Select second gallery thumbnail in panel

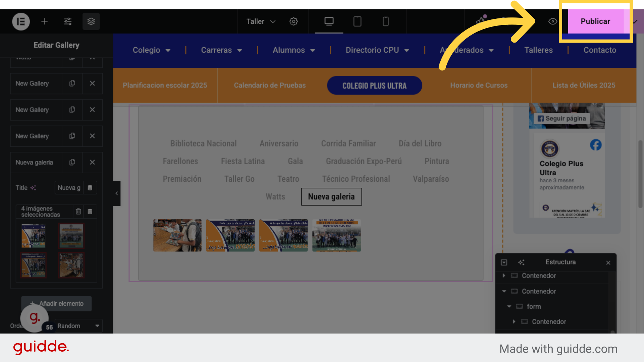71,236
